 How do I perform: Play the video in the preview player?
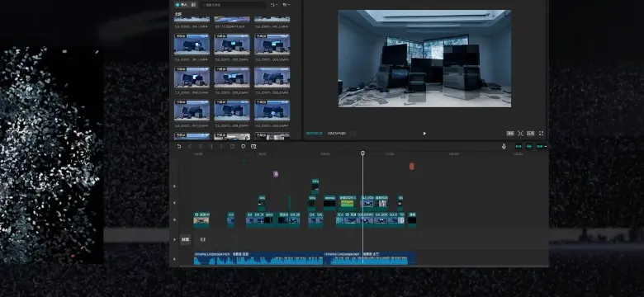(x=424, y=134)
